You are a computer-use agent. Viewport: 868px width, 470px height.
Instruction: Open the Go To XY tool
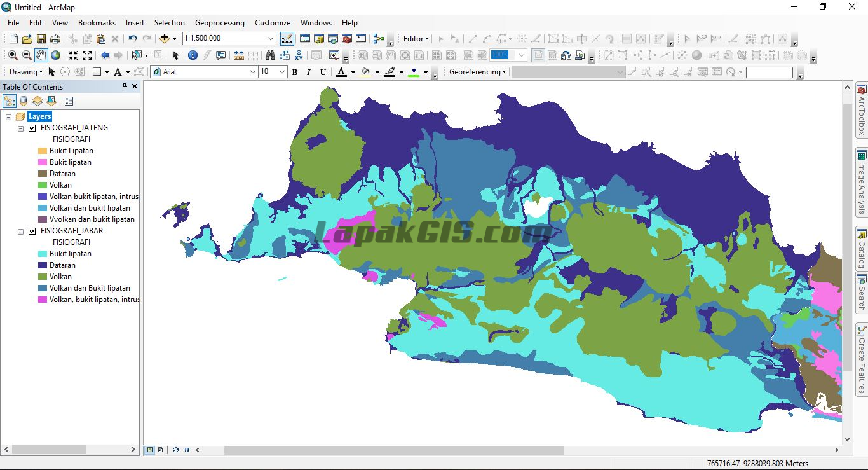[x=299, y=55]
